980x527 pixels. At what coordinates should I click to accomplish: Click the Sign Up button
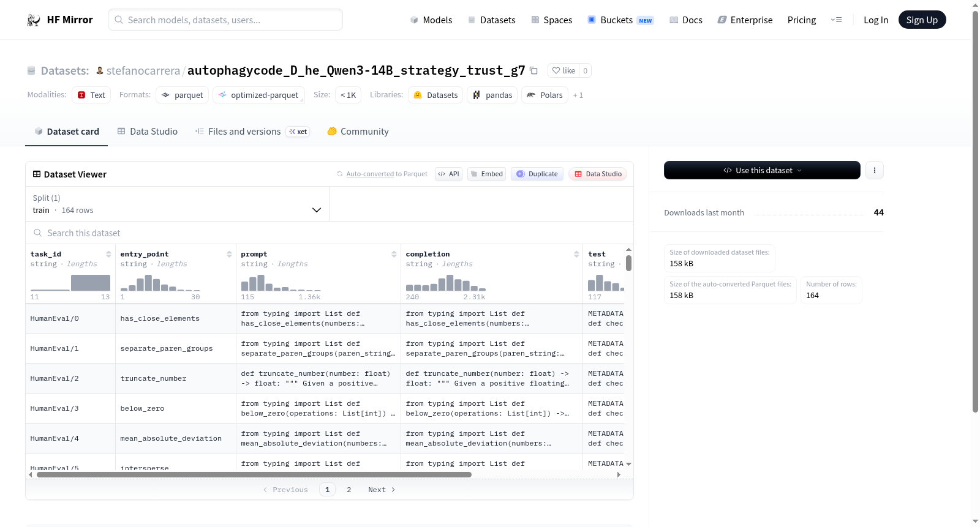click(922, 20)
